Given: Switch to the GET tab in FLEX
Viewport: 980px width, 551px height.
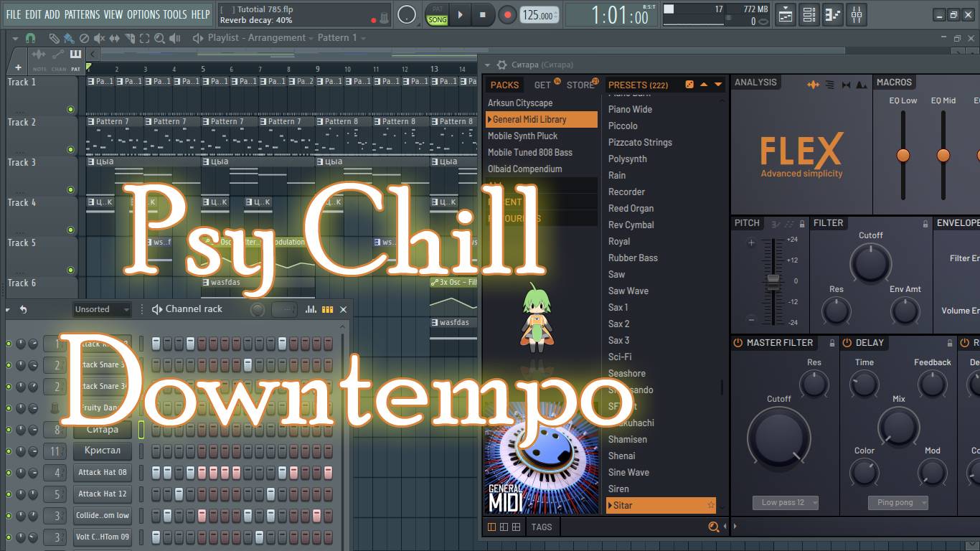Looking at the screenshot, I should click(x=542, y=85).
